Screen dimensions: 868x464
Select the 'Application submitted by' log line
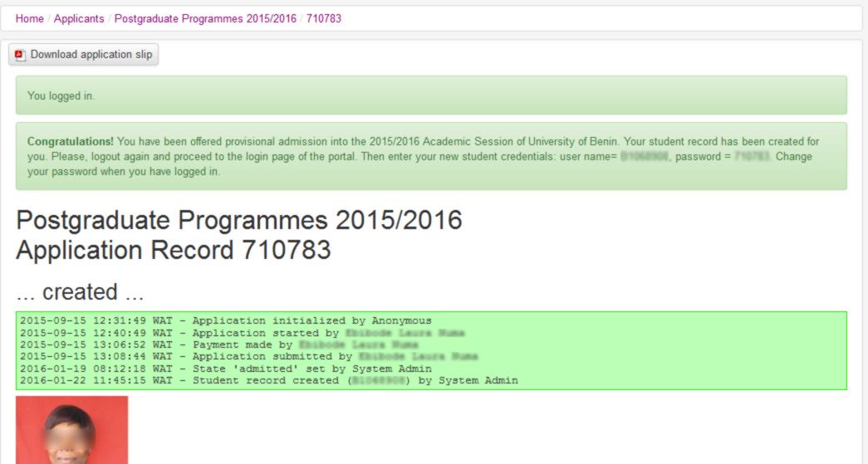[249, 357]
